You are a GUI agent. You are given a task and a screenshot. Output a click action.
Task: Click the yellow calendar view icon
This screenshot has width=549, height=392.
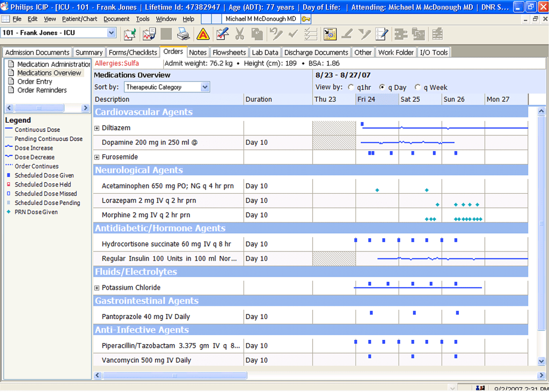click(x=330, y=34)
